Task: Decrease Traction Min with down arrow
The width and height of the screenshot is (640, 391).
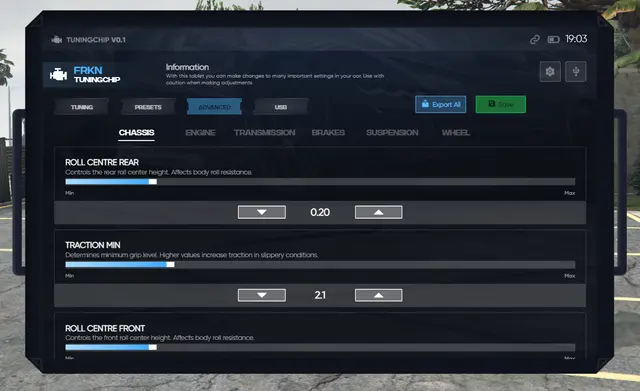Action: [262, 295]
